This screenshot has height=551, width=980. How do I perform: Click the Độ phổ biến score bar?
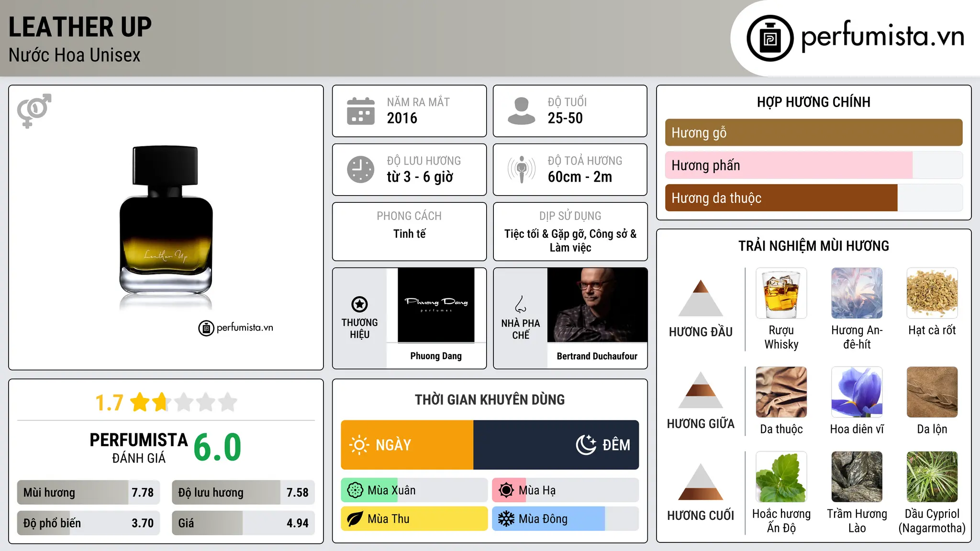(x=89, y=523)
